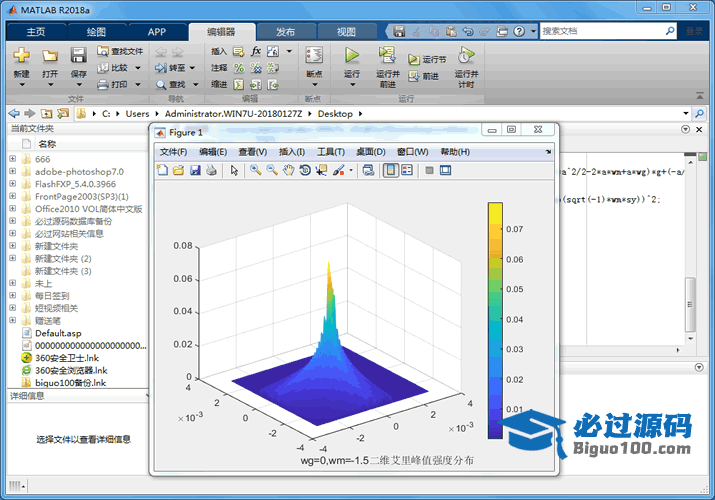Open the brush tool dropdown arrow in Figure 1
715x500 pixels.
tap(351, 170)
